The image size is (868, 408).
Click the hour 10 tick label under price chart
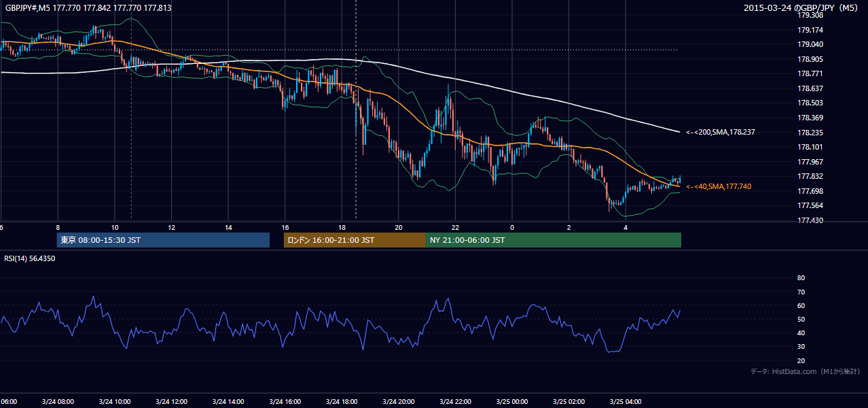115,227
